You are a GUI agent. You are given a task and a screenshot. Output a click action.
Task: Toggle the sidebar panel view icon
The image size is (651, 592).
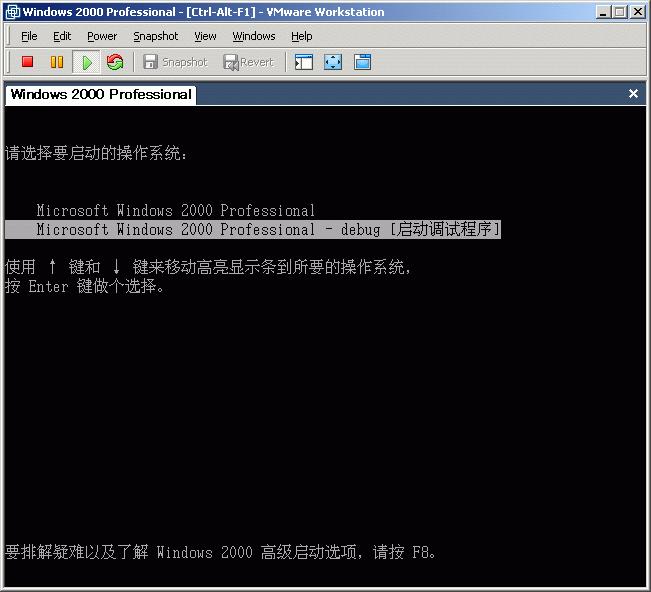pyautogui.click(x=304, y=62)
